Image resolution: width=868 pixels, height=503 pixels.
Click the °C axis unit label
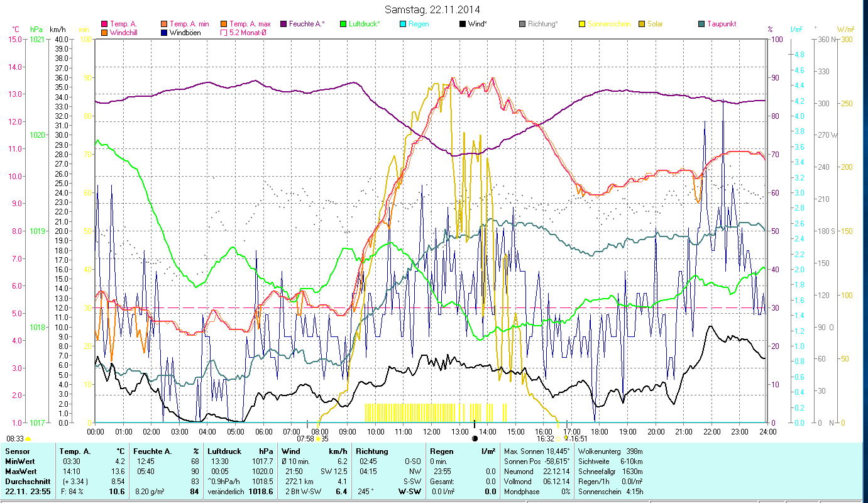point(16,30)
